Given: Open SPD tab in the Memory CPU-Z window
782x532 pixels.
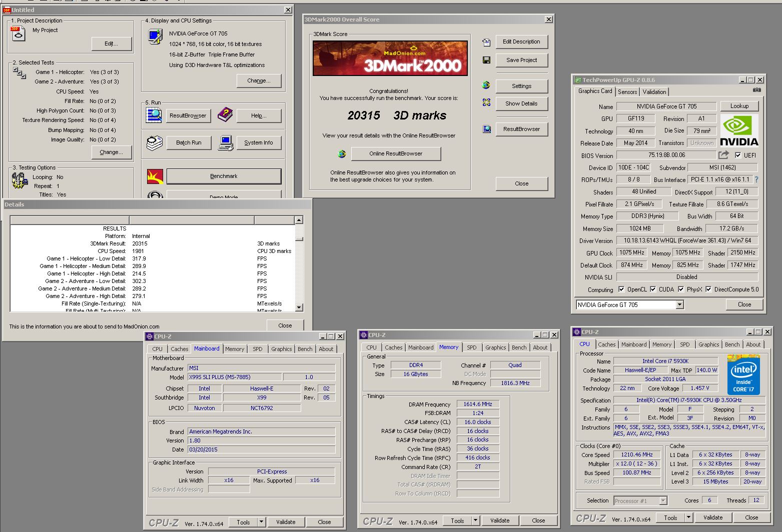Looking at the screenshot, I should point(472,347).
